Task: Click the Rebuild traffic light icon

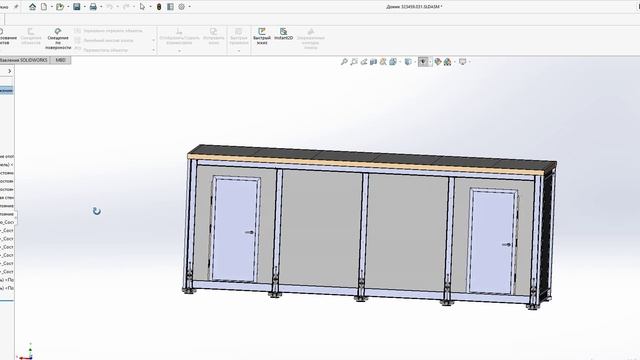Action: pos(159,7)
